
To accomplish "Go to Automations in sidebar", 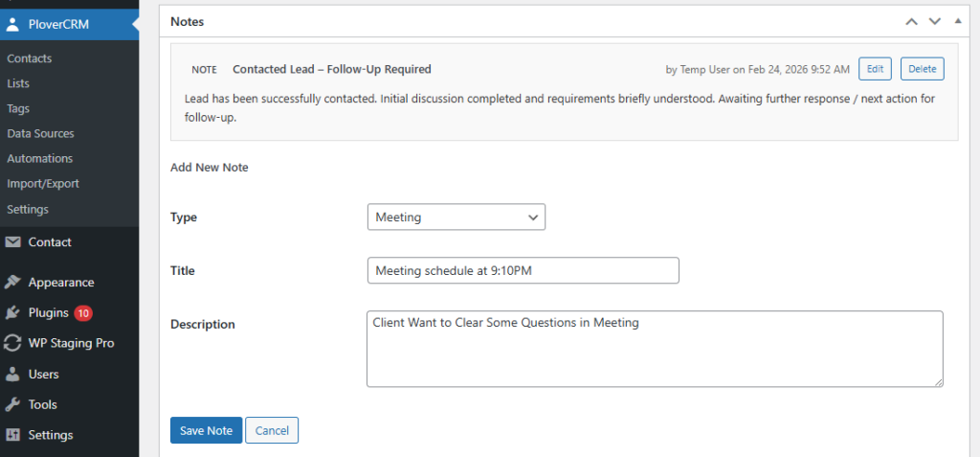I will pos(39,158).
